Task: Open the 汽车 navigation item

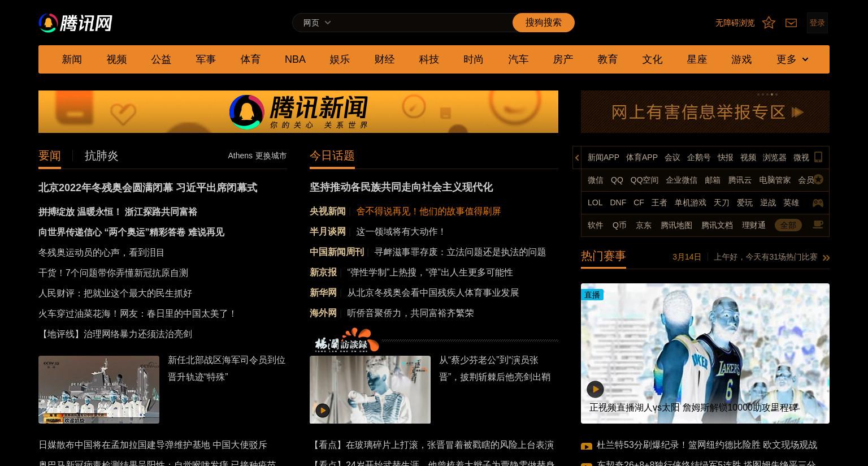Action: tap(518, 59)
